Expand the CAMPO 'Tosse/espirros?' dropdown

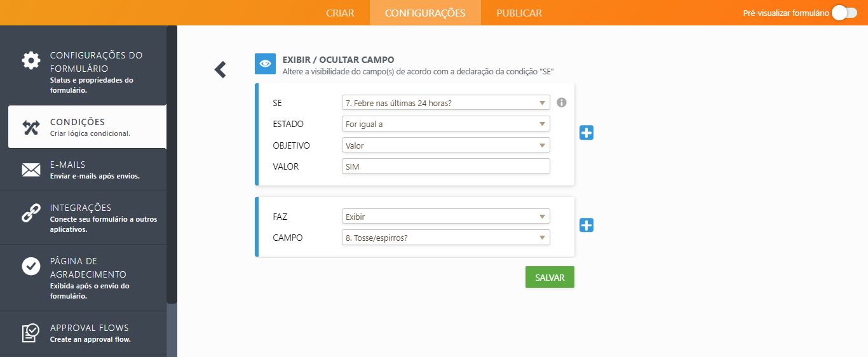[445, 238]
